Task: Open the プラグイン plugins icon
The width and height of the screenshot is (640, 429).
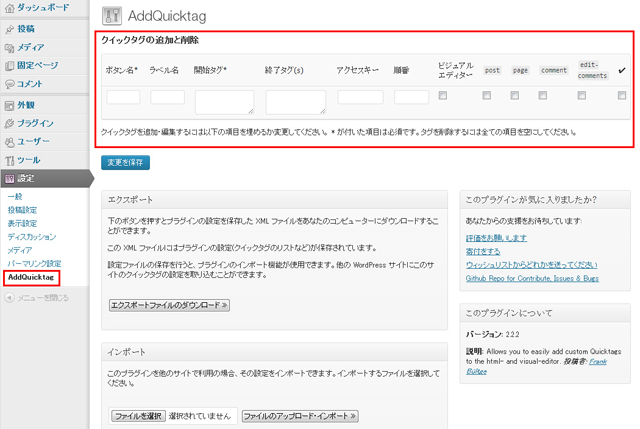Action: pos(10,124)
